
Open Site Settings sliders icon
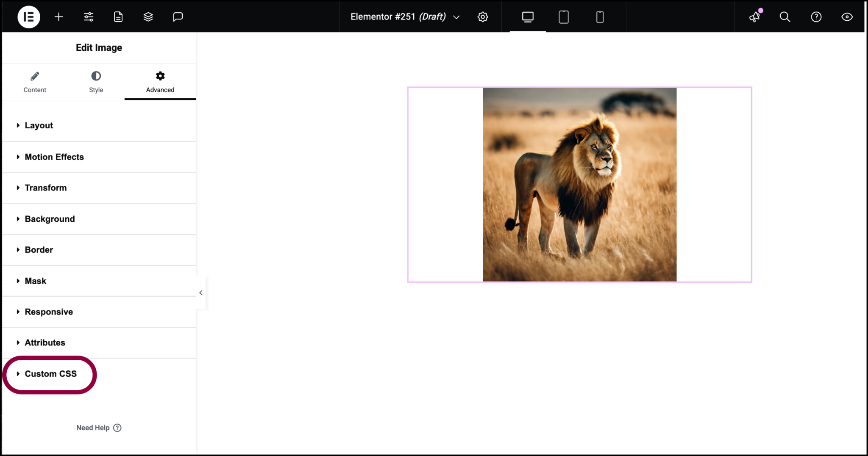(89, 17)
